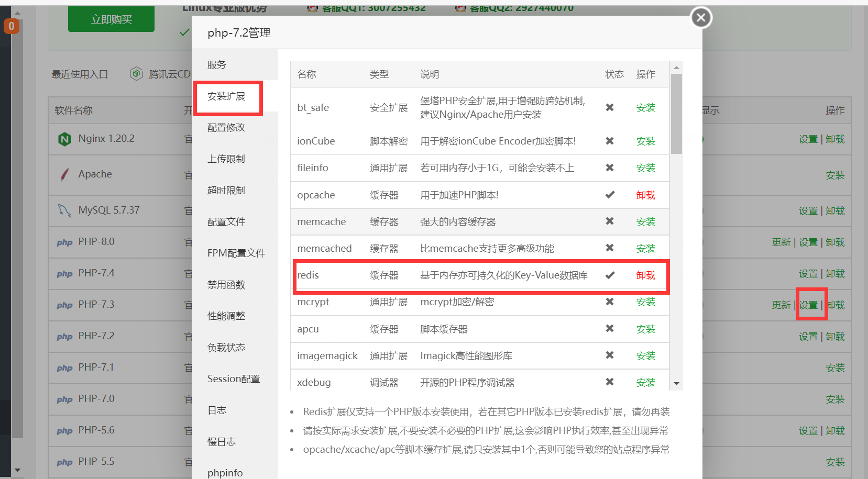Open 安装扩展 in the php-7.2 management menu
868x479 pixels.
click(227, 96)
